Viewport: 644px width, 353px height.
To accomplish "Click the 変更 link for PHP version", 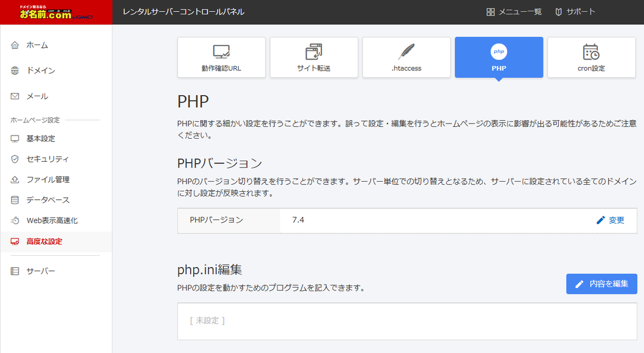I will (617, 220).
